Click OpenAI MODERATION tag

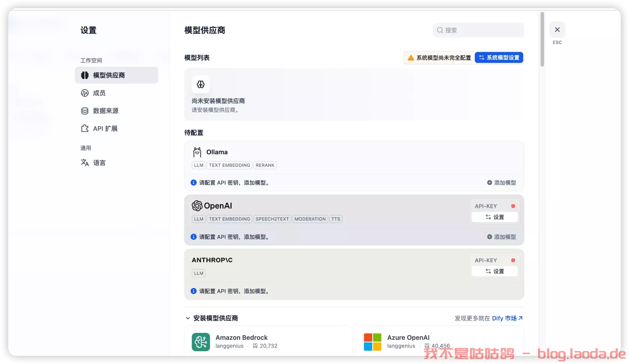tap(310, 219)
